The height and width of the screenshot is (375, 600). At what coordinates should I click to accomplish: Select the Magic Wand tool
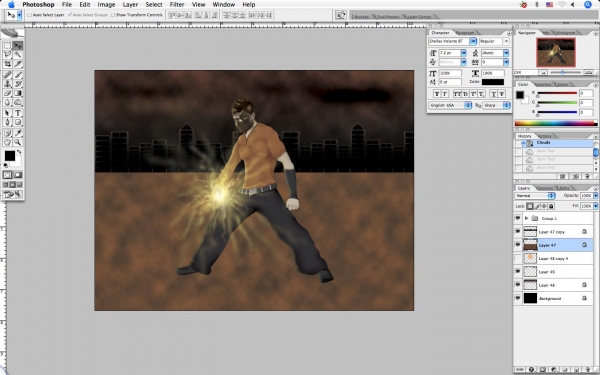[18, 55]
